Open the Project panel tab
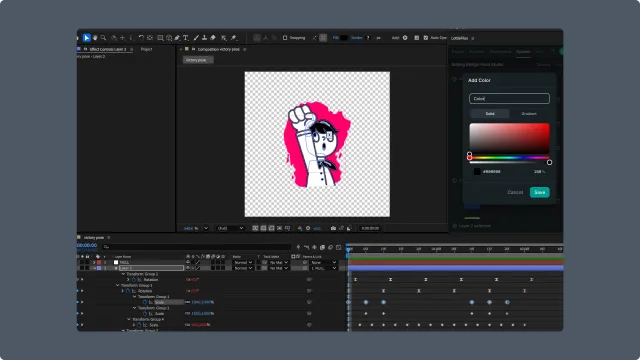 pyautogui.click(x=146, y=49)
